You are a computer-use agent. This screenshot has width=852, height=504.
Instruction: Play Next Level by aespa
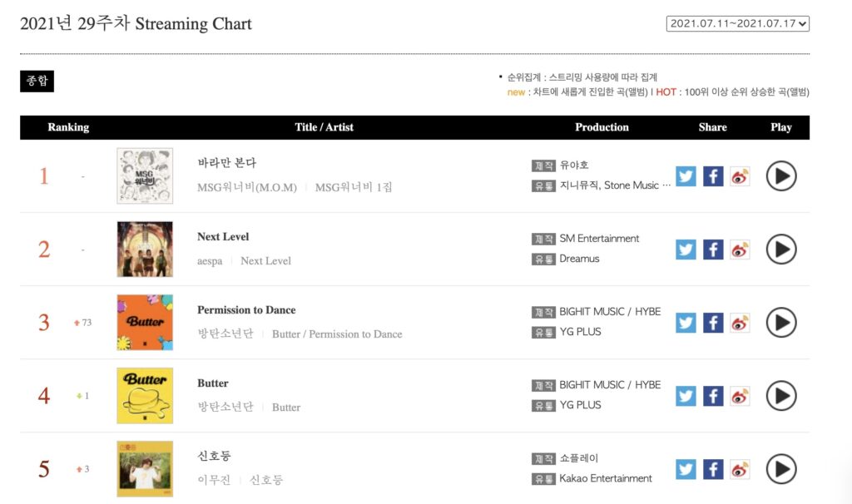781,250
